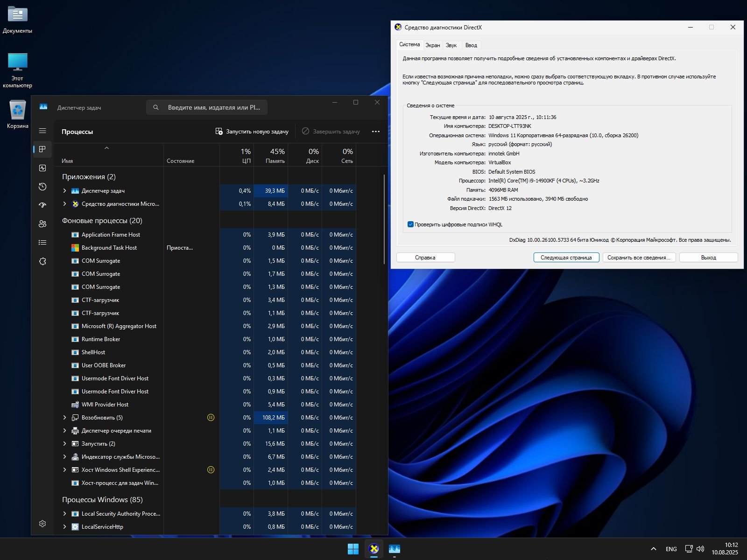Click the three-dots more options button

pyautogui.click(x=376, y=132)
